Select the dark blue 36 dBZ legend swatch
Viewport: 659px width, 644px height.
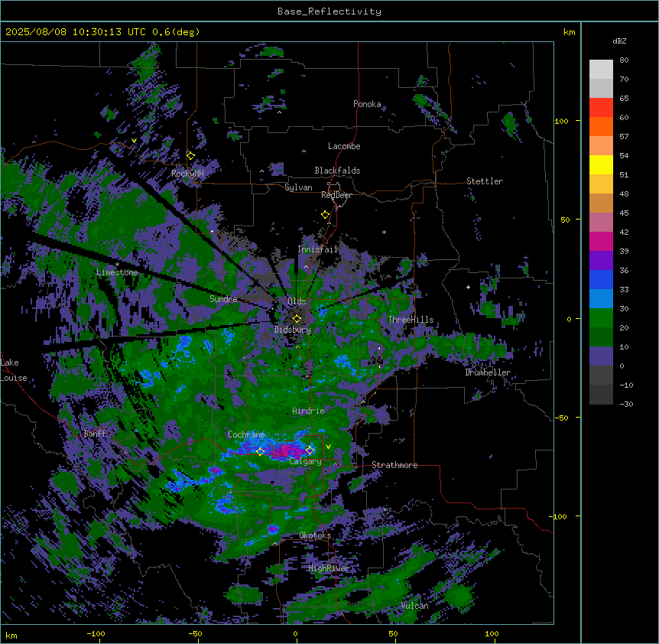(601, 279)
